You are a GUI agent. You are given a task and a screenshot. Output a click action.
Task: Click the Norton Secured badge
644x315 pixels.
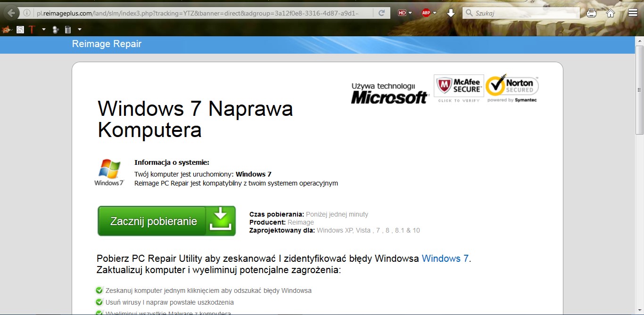[512, 88]
